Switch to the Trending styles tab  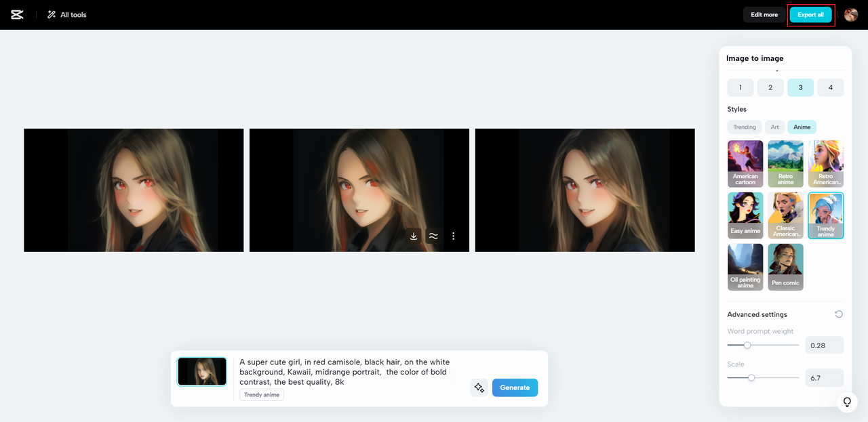click(x=745, y=127)
